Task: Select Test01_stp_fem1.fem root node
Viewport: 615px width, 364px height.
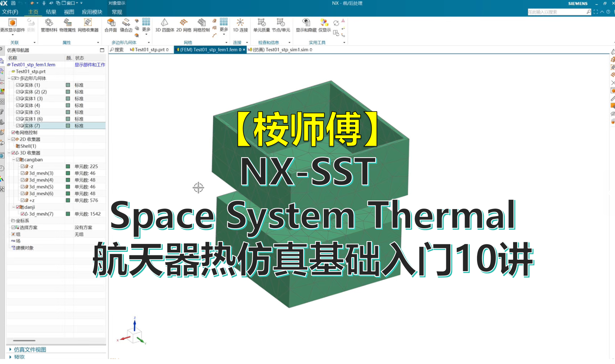Action: click(33, 65)
